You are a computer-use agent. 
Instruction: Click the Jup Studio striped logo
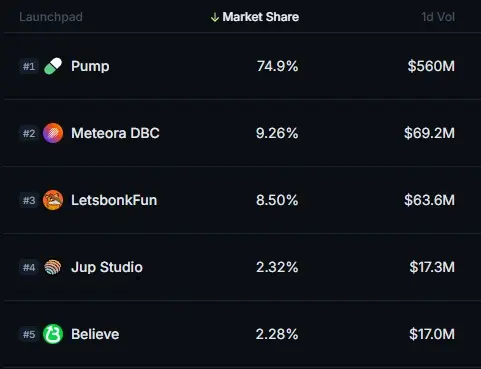53,267
